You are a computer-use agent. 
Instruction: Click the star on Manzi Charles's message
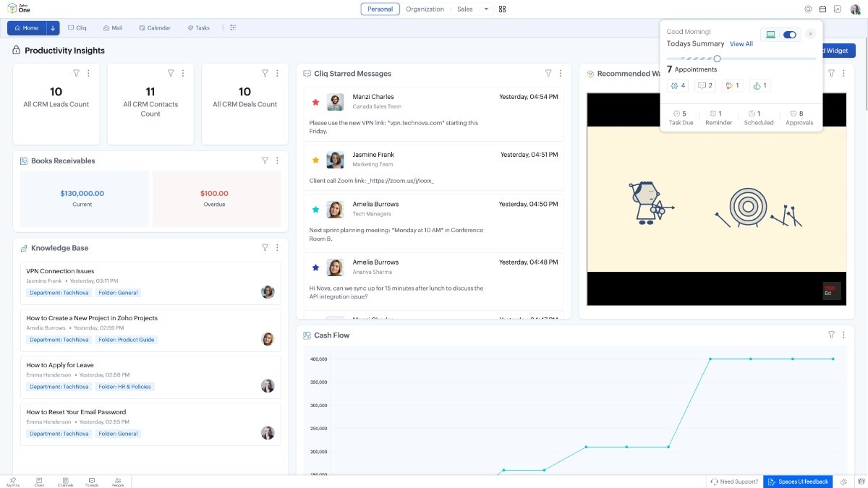point(315,102)
